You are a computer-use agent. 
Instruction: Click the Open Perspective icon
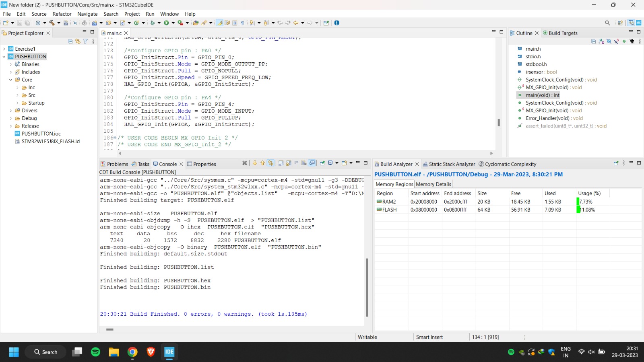[620, 23]
